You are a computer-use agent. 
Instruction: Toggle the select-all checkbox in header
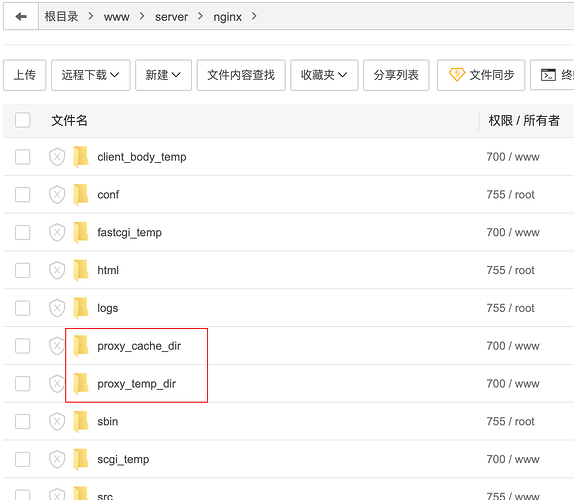23,120
